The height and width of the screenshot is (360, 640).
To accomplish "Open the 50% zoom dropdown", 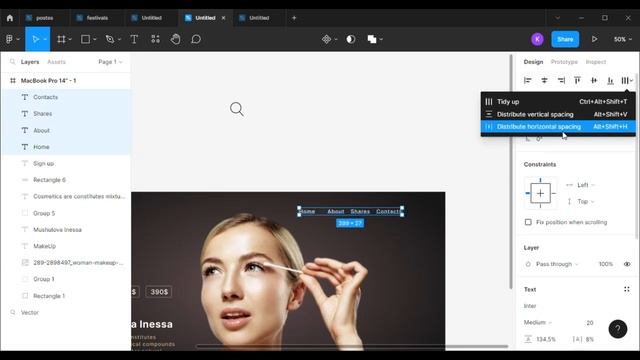I will click(623, 39).
